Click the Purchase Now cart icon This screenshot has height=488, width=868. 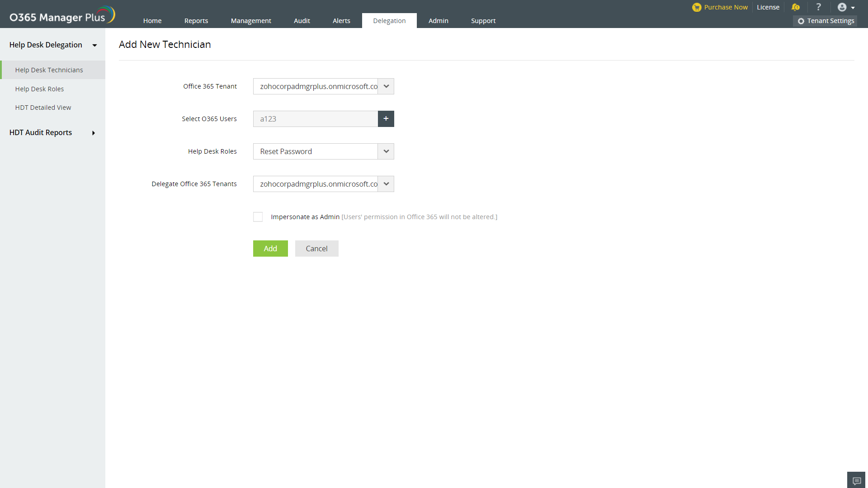(697, 7)
